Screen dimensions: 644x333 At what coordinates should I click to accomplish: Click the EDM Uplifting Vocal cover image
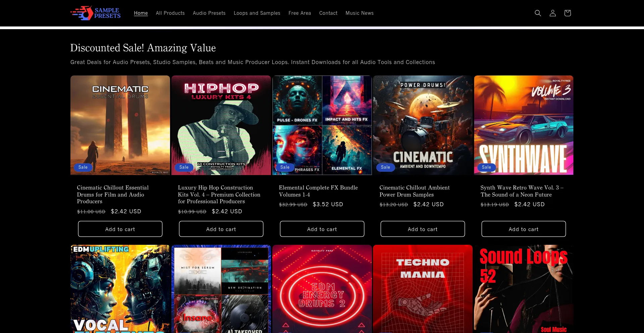pyautogui.click(x=120, y=289)
